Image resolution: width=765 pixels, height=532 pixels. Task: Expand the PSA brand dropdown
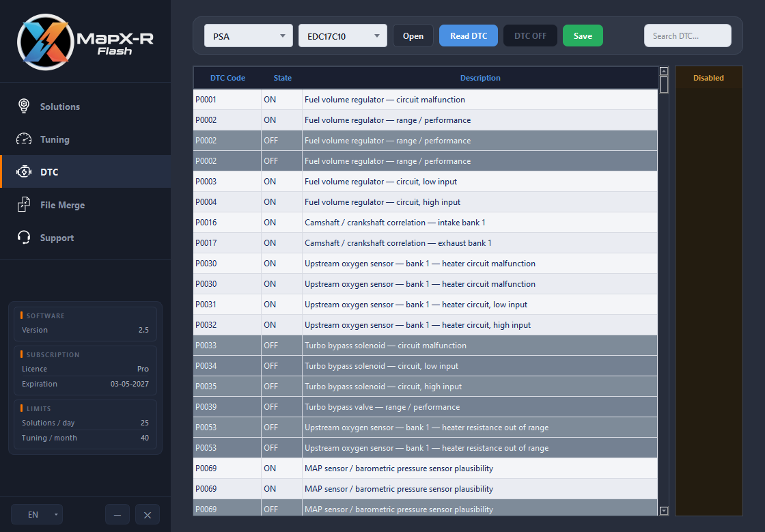(249, 36)
